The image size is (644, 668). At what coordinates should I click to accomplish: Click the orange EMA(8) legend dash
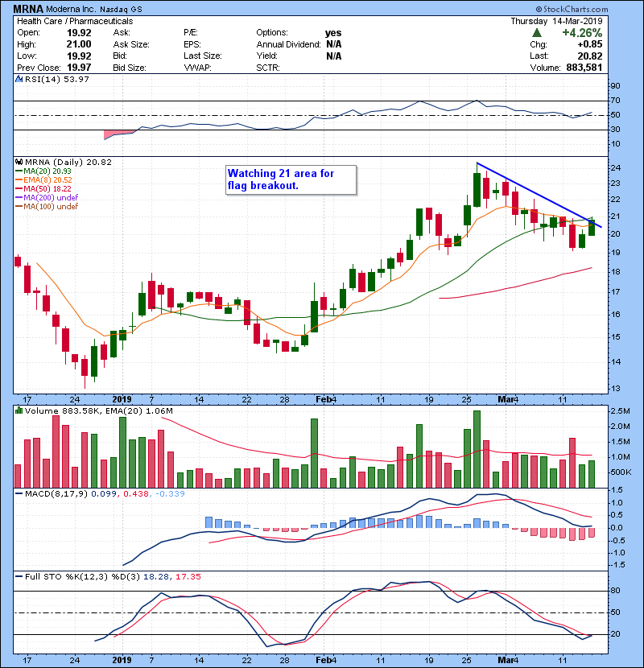(19, 179)
